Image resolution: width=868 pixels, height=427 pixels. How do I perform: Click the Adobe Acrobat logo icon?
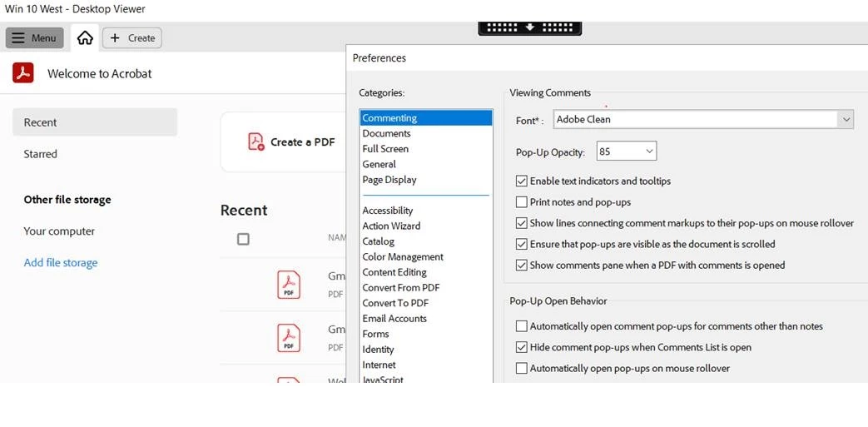pos(23,73)
